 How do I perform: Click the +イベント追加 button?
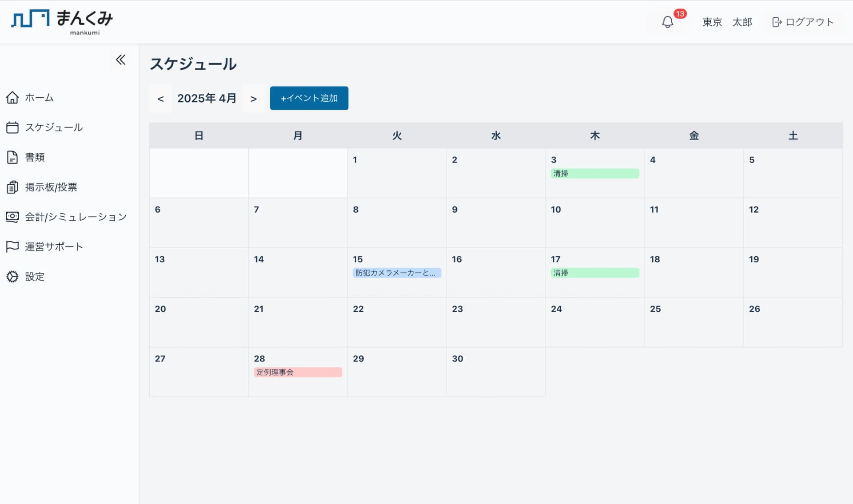[x=309, y=98]
